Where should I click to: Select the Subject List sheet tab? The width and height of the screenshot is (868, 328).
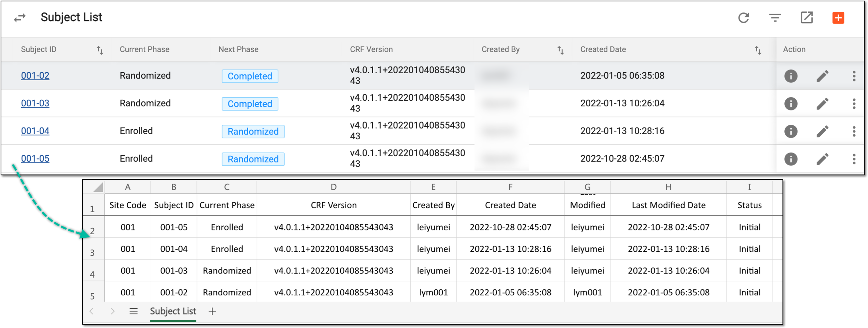coord(173,311)
